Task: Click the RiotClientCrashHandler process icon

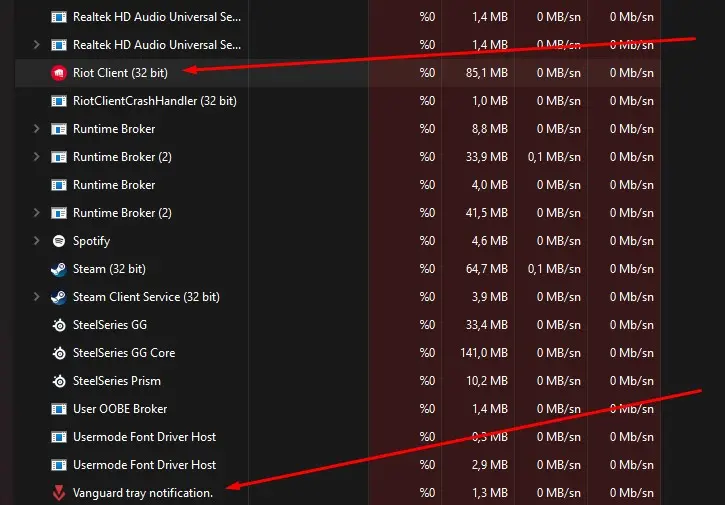Action: (58, 101)
